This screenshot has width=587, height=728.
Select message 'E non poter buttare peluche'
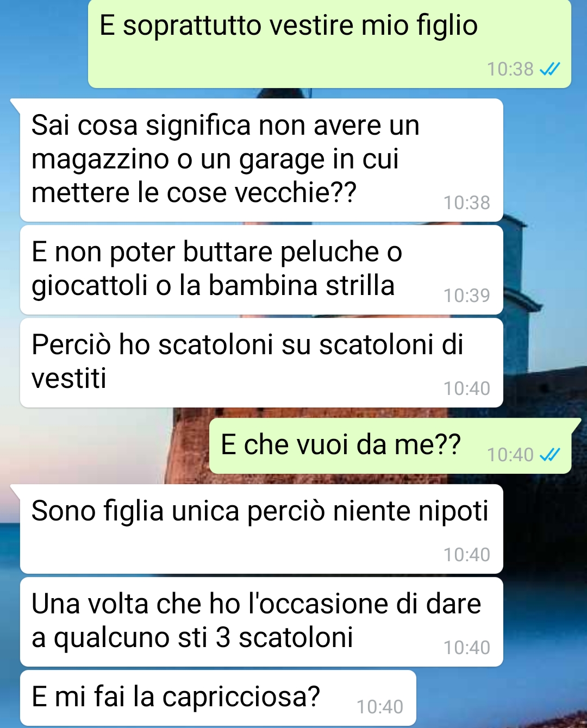coord(261,269)
